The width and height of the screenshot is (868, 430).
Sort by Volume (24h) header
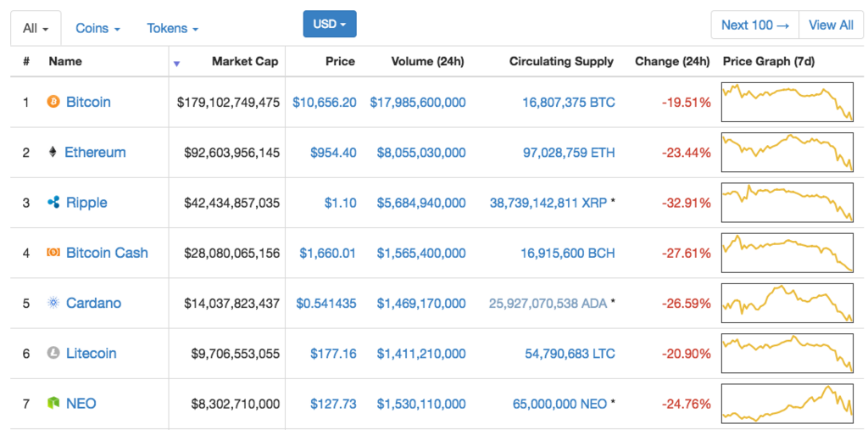click(x=428, y=62)
